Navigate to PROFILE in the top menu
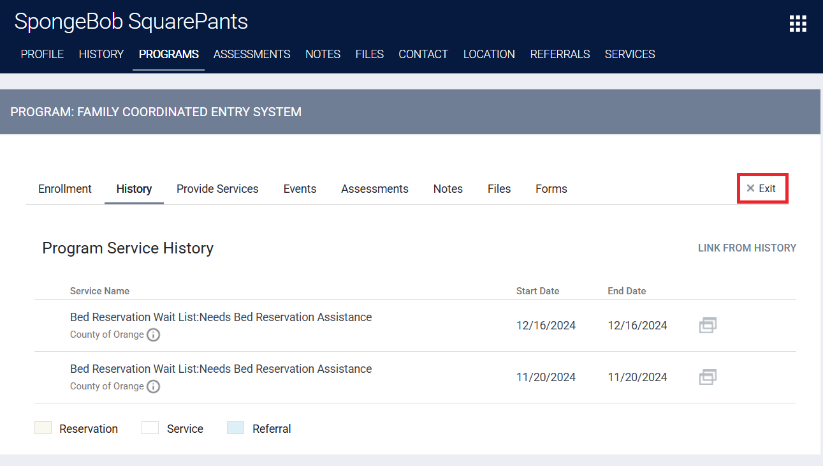The height and width of the screenshot is (466, 823). pos(42,54)
